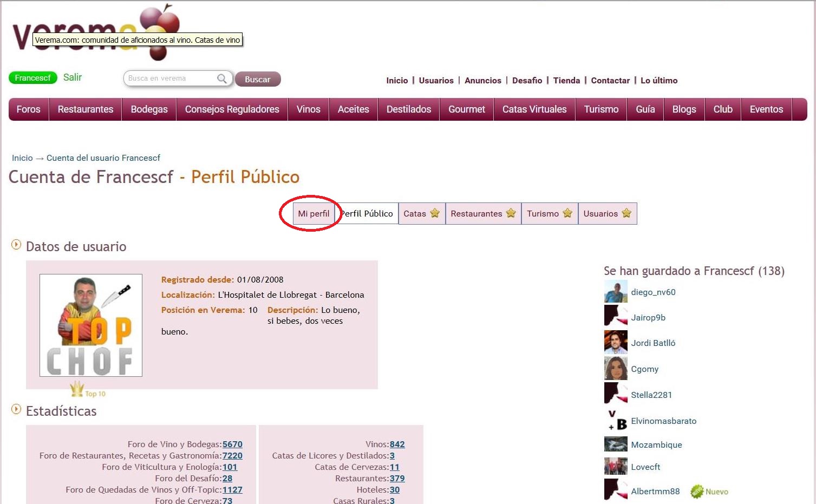Open Contactar top link
The width and height of the screenshot is (816, 504).
(610, 81)
